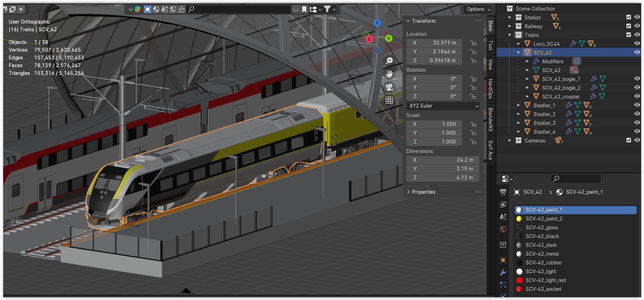
Task: Uncheck the Station collection checkbox
Action: (x=629, y=17)
